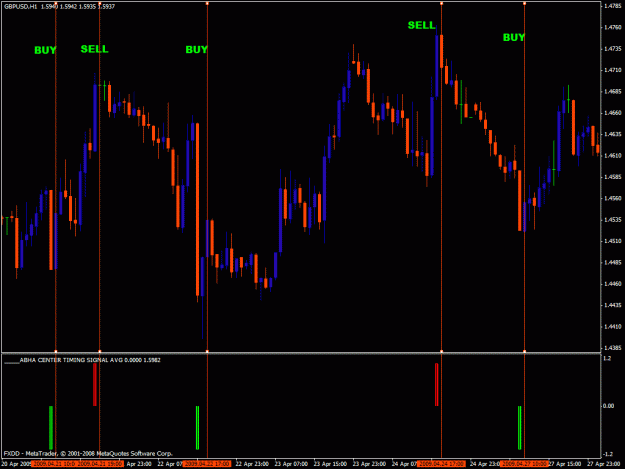Click the 23 Apr 23:00 time axis label
Screen dimensions: 625x469
369,464
